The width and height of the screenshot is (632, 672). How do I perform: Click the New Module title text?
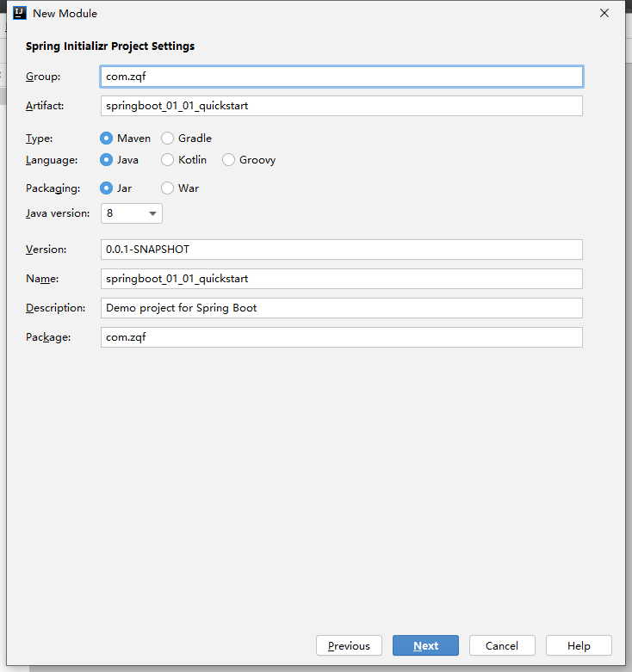click(65, 14)
